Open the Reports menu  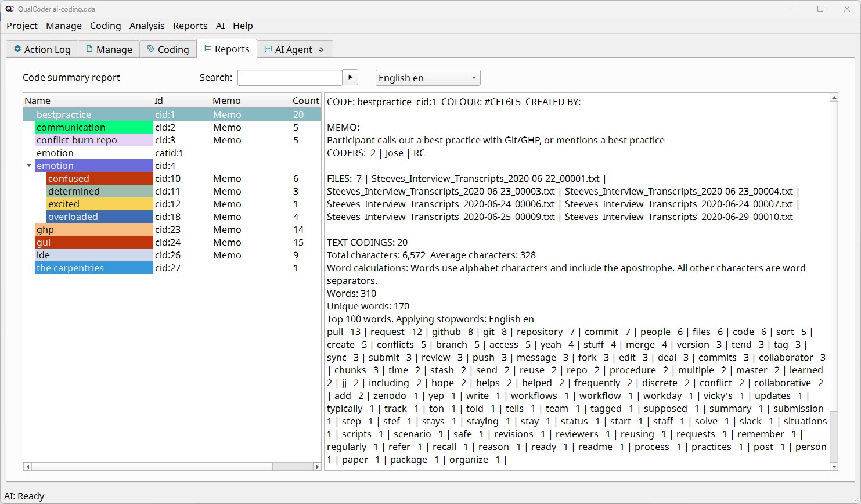pyautogui.click(x=190, y=26)
